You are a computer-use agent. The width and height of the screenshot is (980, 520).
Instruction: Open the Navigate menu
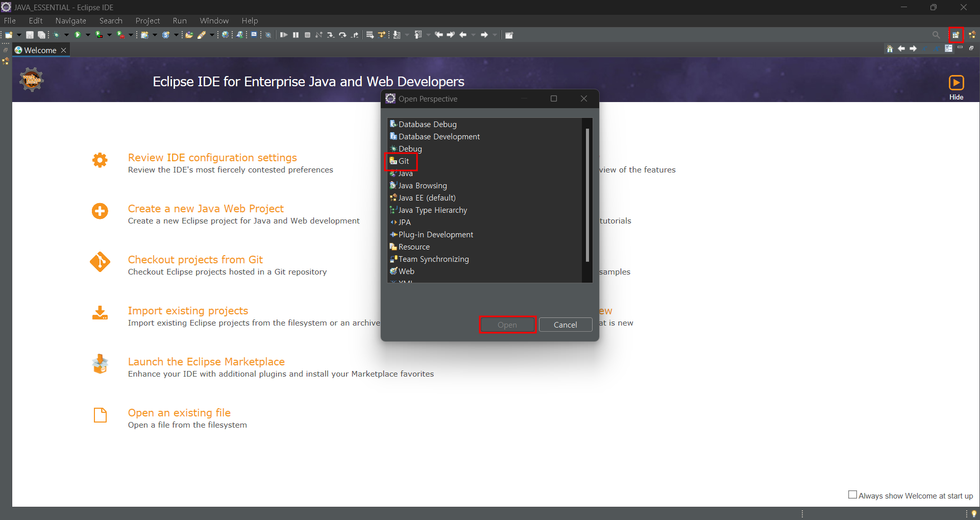click(x=71, y=20)
